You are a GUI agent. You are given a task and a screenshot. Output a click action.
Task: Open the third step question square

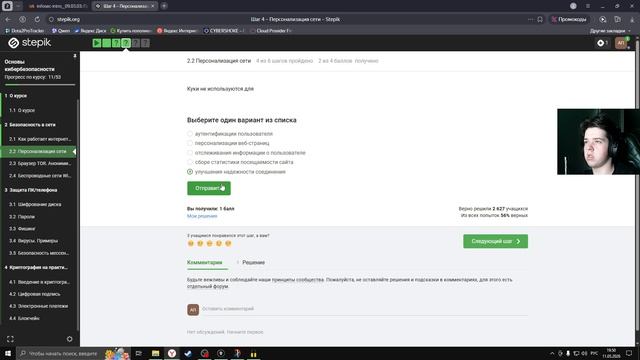(116, 43)
